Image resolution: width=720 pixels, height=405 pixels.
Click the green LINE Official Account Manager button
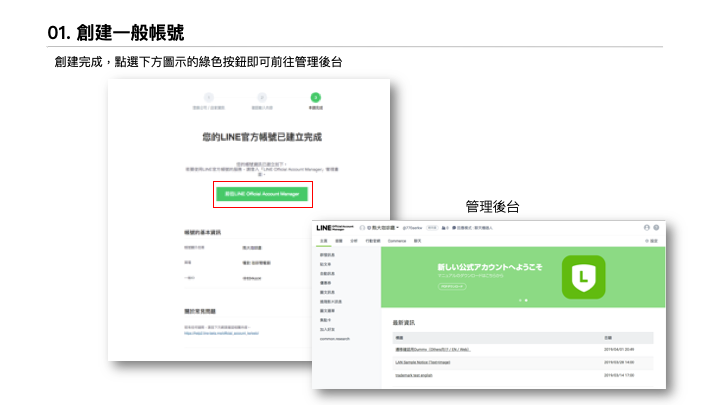[x=263, y=194]
